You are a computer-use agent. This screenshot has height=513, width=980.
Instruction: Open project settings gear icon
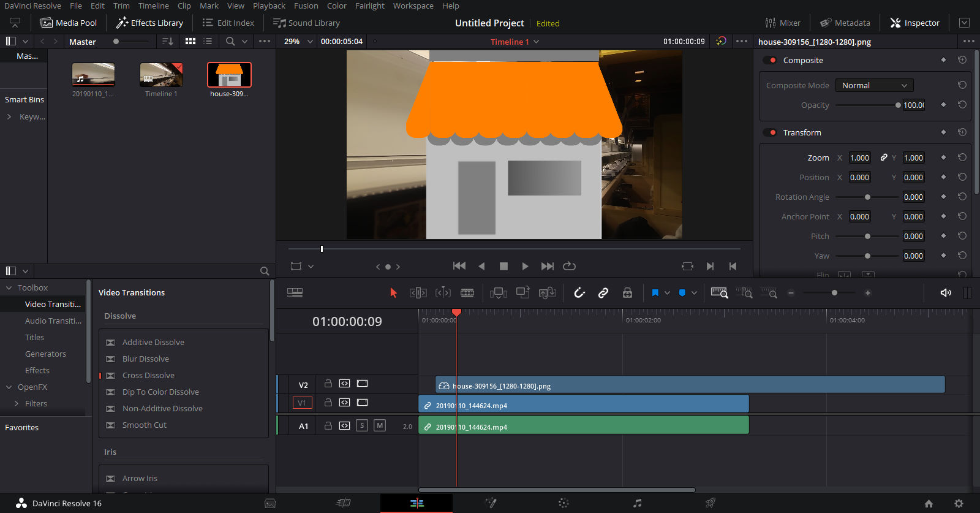tap(959, 503)
